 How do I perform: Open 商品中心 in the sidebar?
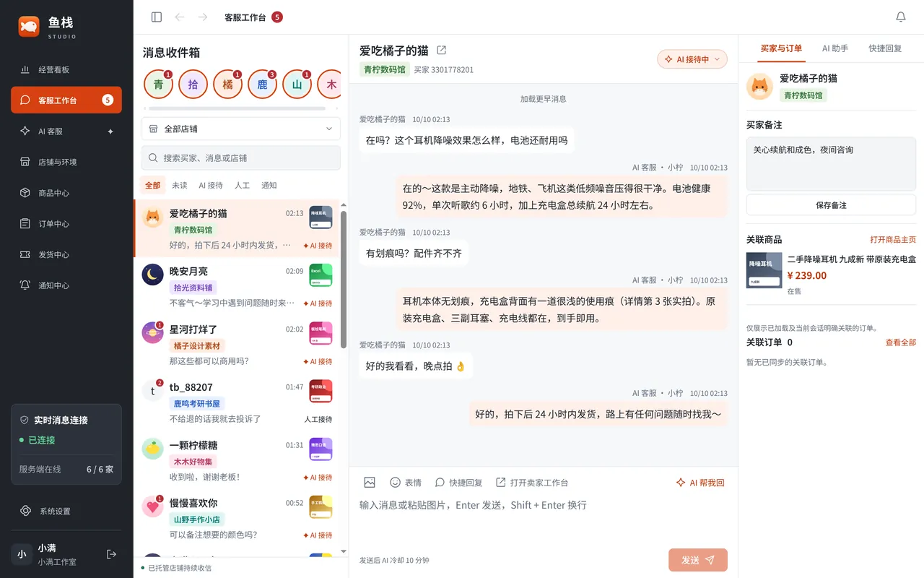(x=66, y=193)
